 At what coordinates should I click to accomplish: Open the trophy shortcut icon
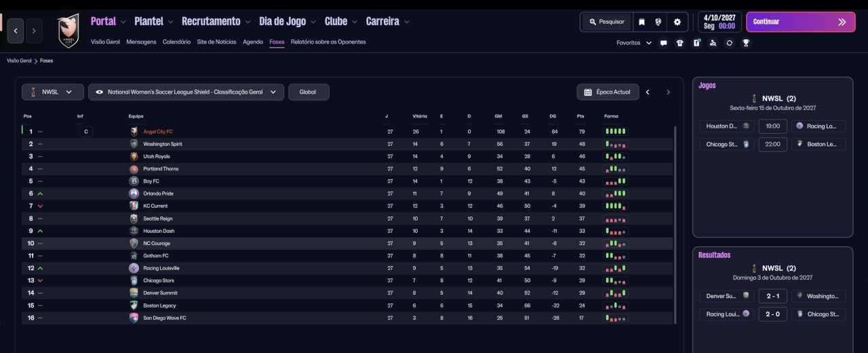point(746,43)
